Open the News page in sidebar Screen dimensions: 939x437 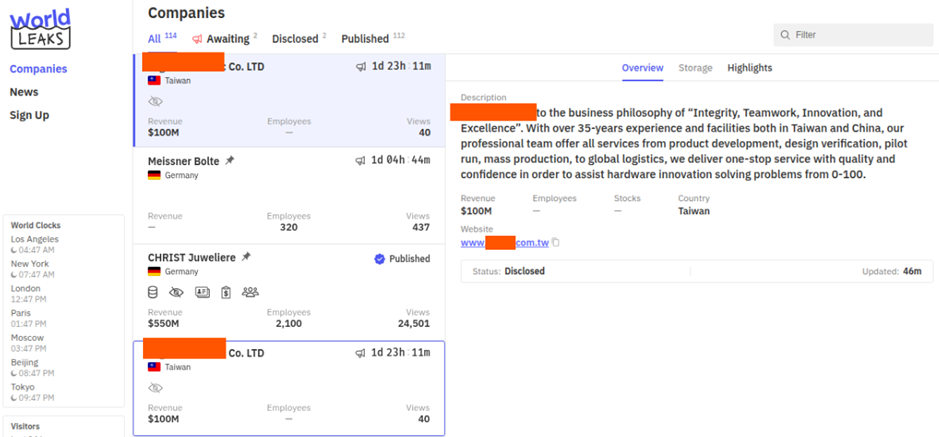[x=24, y=92]
